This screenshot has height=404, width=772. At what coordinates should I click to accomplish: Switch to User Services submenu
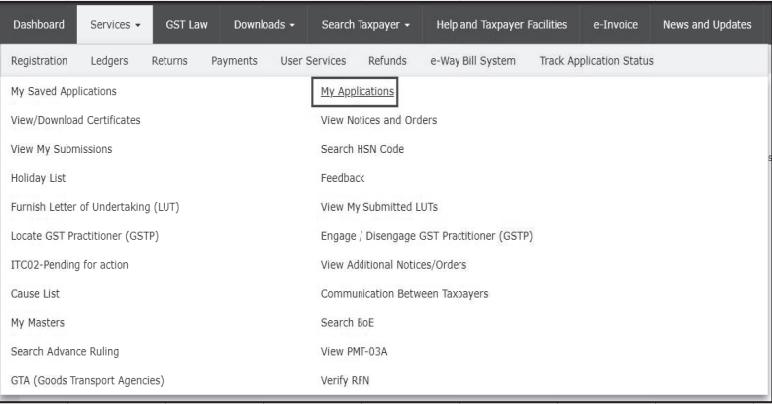click(313, 62)
